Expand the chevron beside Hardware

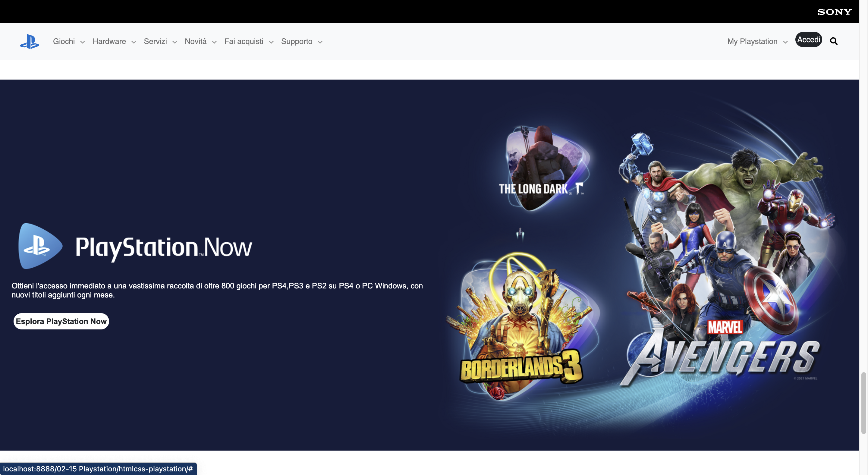[134, 42]
